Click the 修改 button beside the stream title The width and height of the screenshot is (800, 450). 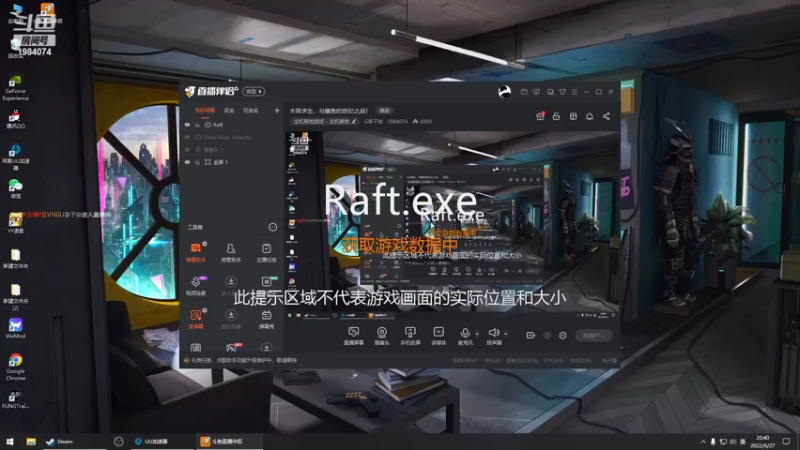384,111
